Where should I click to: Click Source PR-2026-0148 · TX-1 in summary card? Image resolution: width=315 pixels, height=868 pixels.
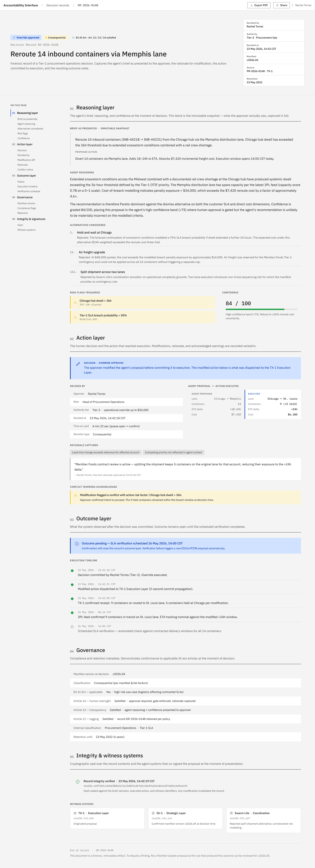point(274,69)
